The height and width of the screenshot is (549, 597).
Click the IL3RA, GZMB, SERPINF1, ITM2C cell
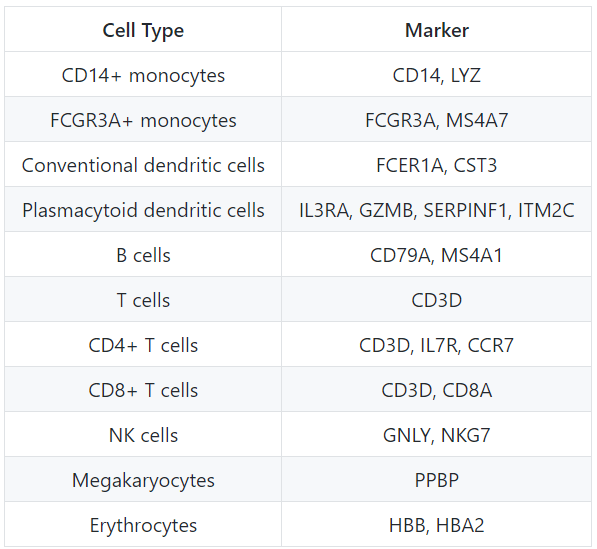[436, 210]
